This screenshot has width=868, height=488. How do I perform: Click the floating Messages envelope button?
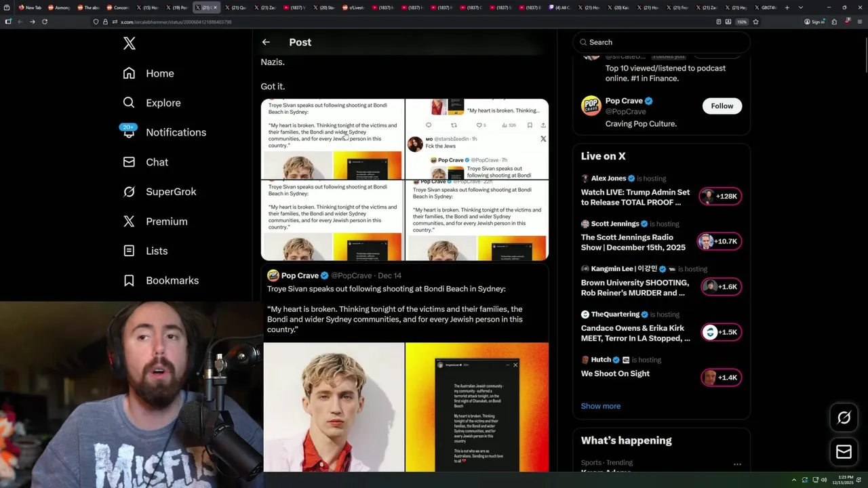pos(844,451)
